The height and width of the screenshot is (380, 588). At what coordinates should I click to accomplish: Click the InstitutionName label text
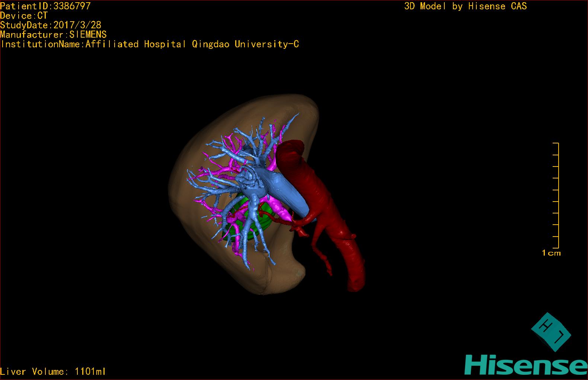pyautogui.click(x=150, y=44)
